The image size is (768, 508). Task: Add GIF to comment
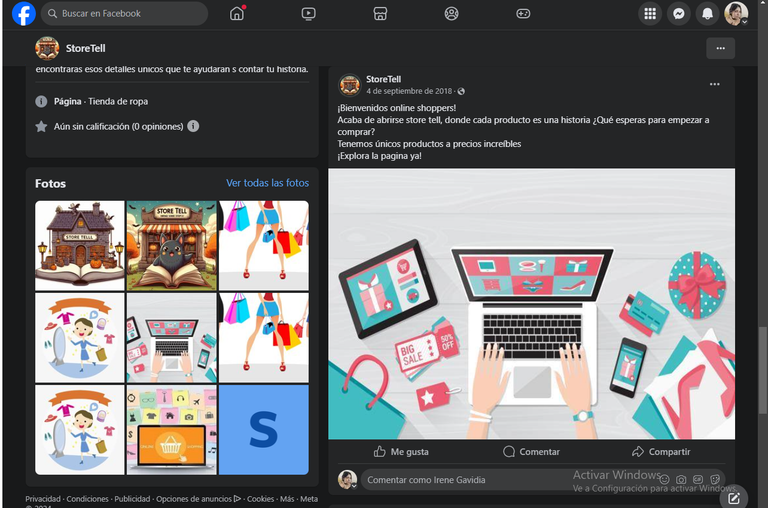coord(698,480)
